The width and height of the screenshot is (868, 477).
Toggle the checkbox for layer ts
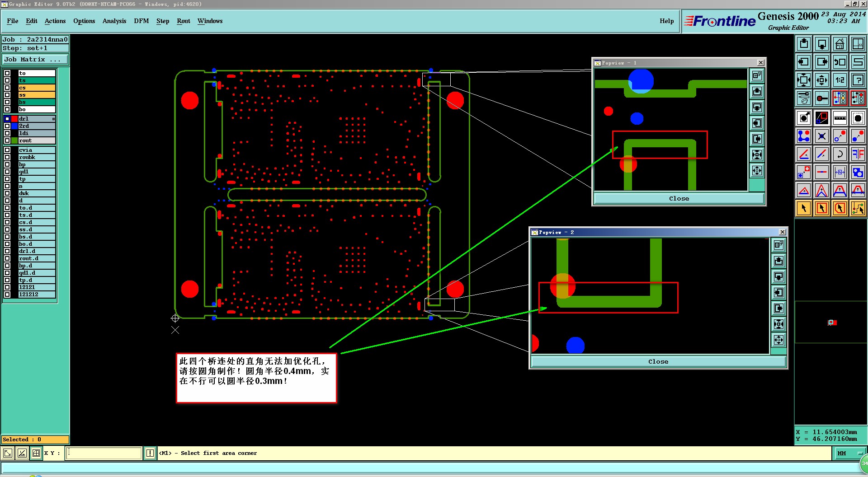(7, 80)
